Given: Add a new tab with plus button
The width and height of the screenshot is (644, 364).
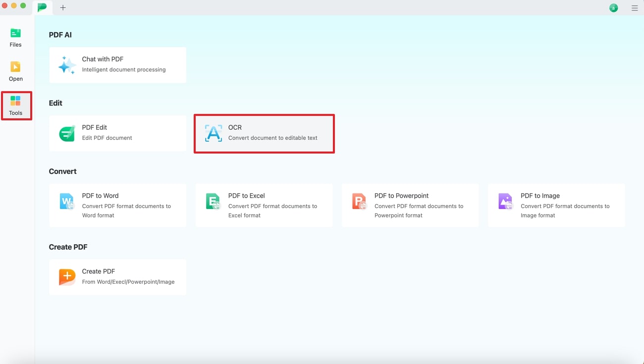Looking at the screenshot, I should click(63, 7).
